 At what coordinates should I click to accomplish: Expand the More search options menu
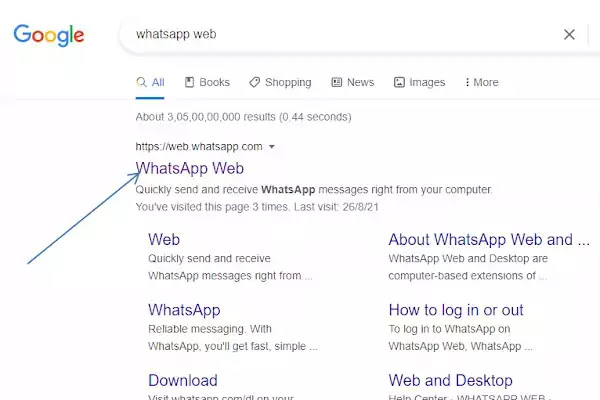pos(481,82)
